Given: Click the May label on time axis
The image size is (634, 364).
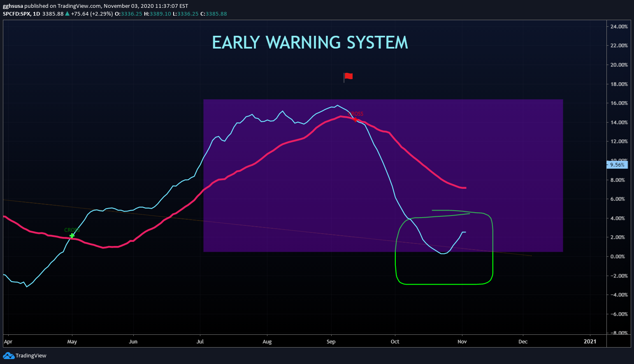Looking at the screenshot, I should pyautogui.click(x=72, y=341).
